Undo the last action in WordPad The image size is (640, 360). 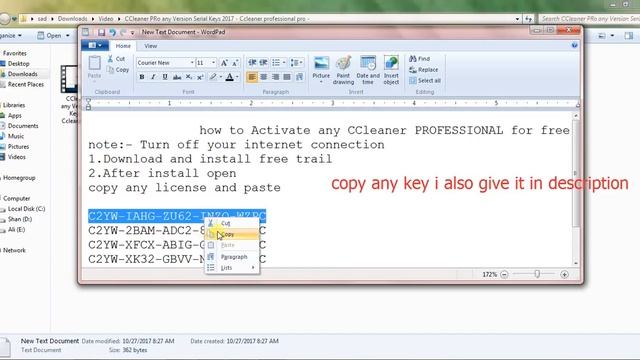(112, 32)
